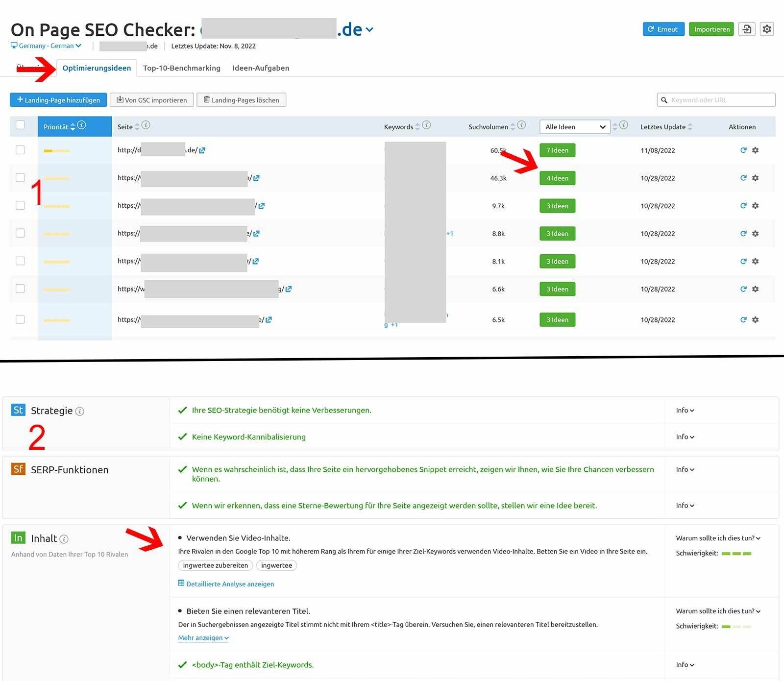This screenshot has height=681, width=784.
Task: Open the project domain dropdown chevron
Action: pos(369,30)
